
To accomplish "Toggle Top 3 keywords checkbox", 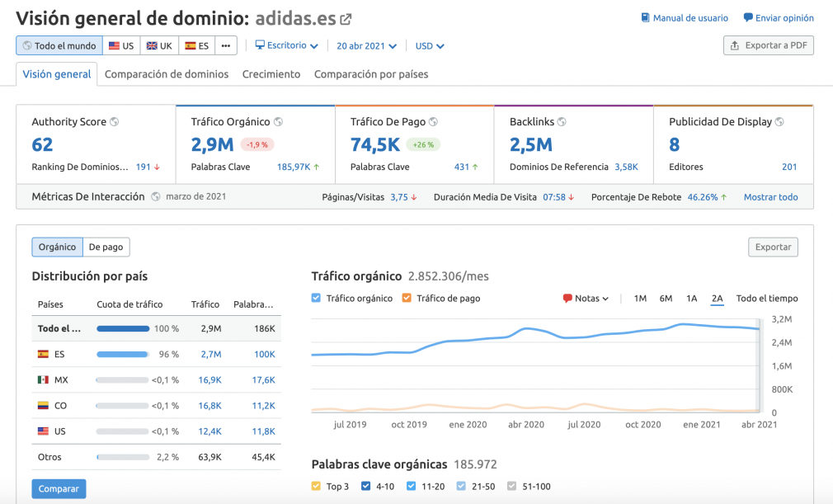I will [316, 486].
